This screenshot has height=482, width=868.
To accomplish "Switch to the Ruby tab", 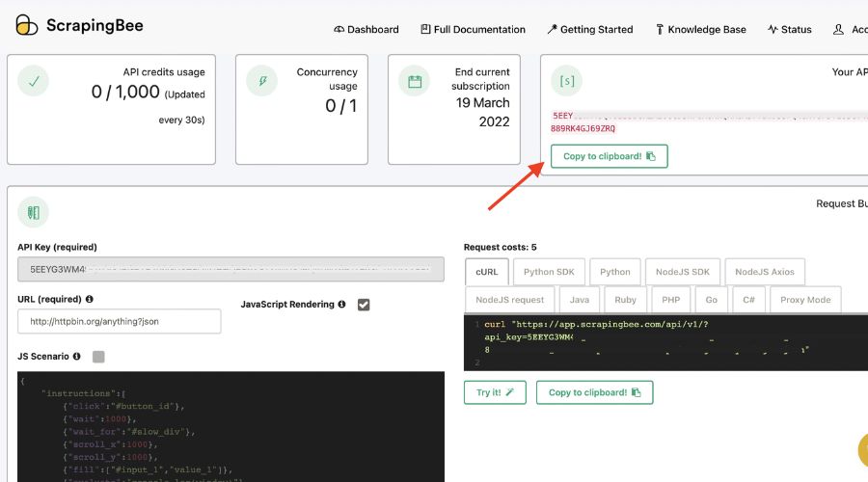I will (625, 300).
